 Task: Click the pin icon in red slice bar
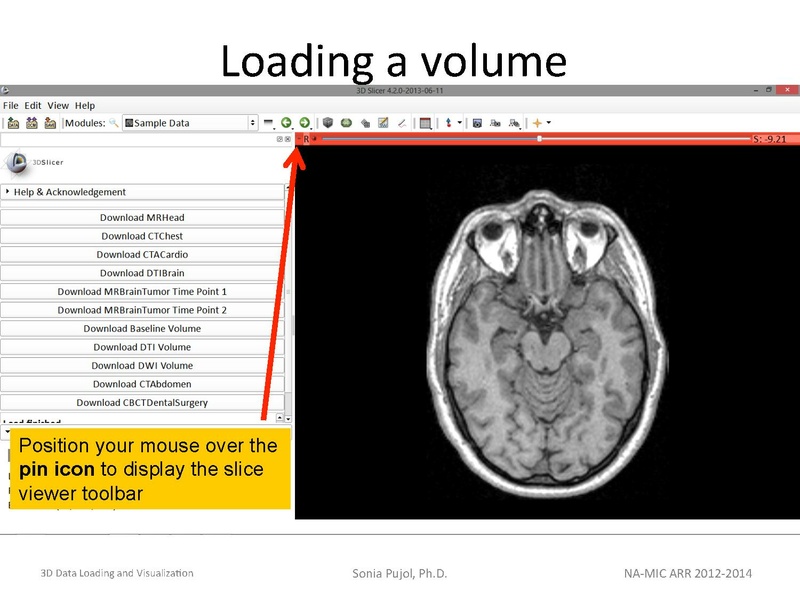point(299,139)
